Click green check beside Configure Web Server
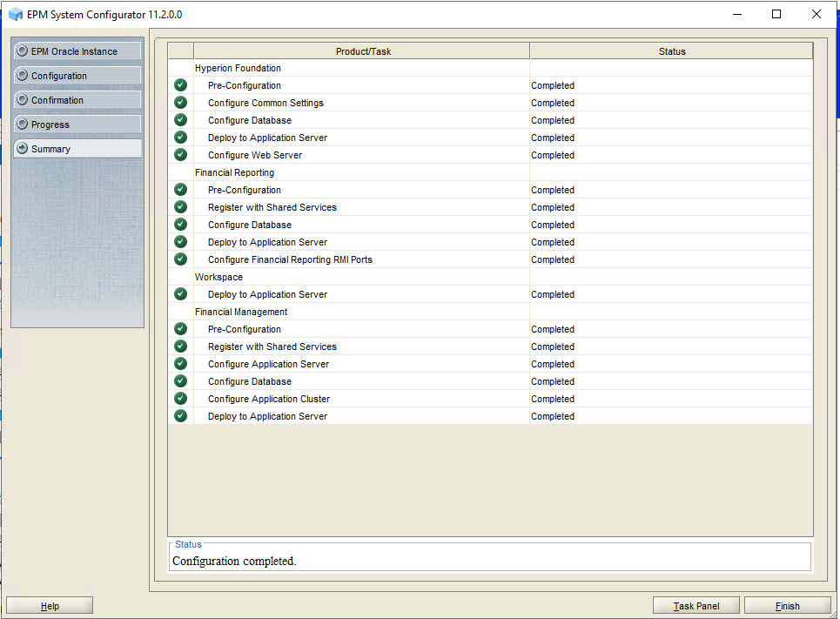The width and height of the screenshot is (840, 619). pos(181,155)
